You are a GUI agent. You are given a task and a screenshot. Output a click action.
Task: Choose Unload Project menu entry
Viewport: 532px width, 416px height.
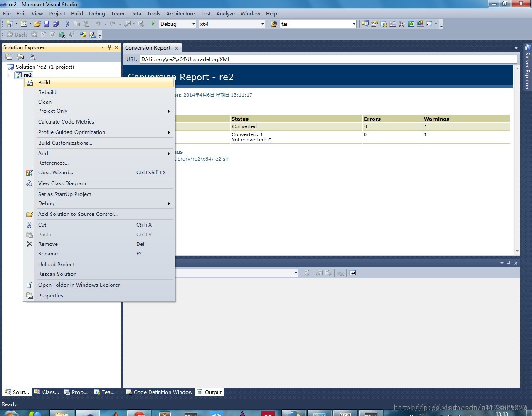[x=99, y=264]
